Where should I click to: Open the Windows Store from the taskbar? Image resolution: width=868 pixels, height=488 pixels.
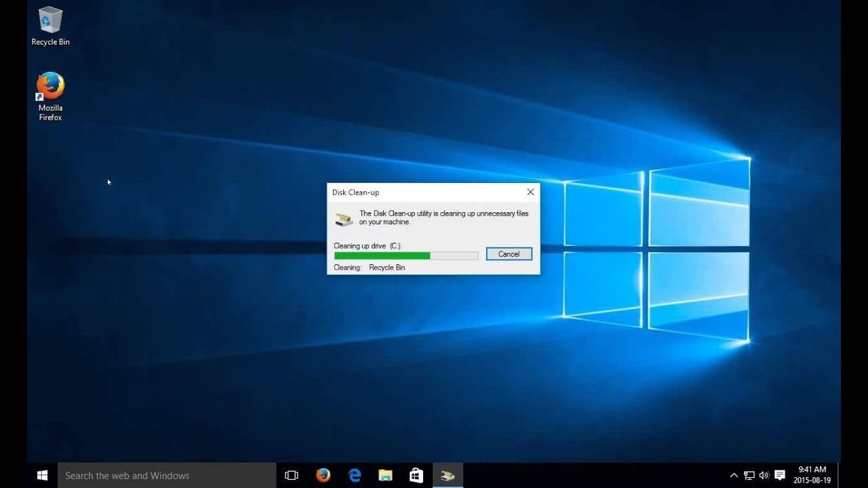click(x=416, y=474)
